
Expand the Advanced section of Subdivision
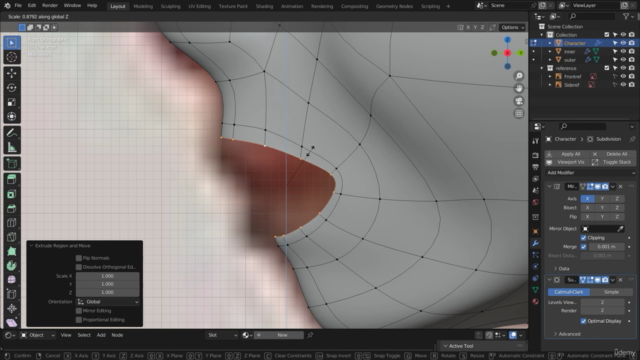pos(567,334)
